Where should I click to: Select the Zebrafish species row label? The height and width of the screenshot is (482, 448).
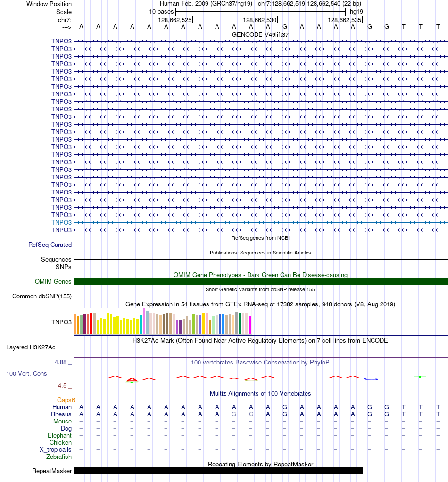point(58,457)
